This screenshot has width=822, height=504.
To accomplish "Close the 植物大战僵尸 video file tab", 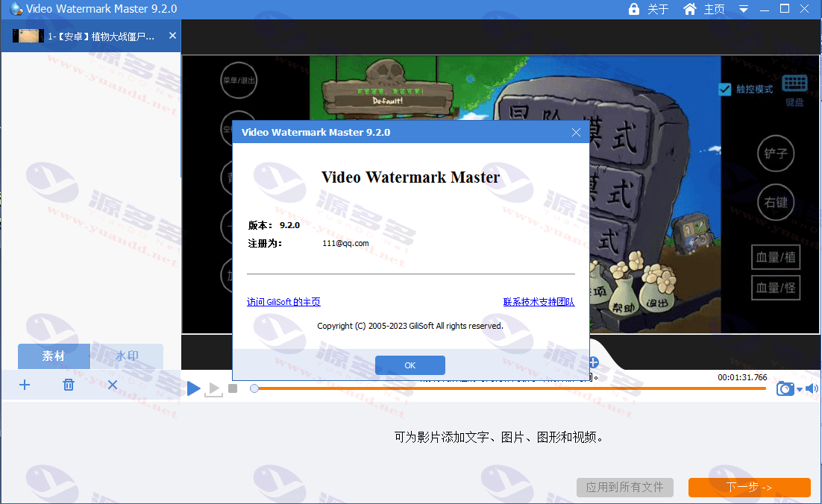I will 172,36.
